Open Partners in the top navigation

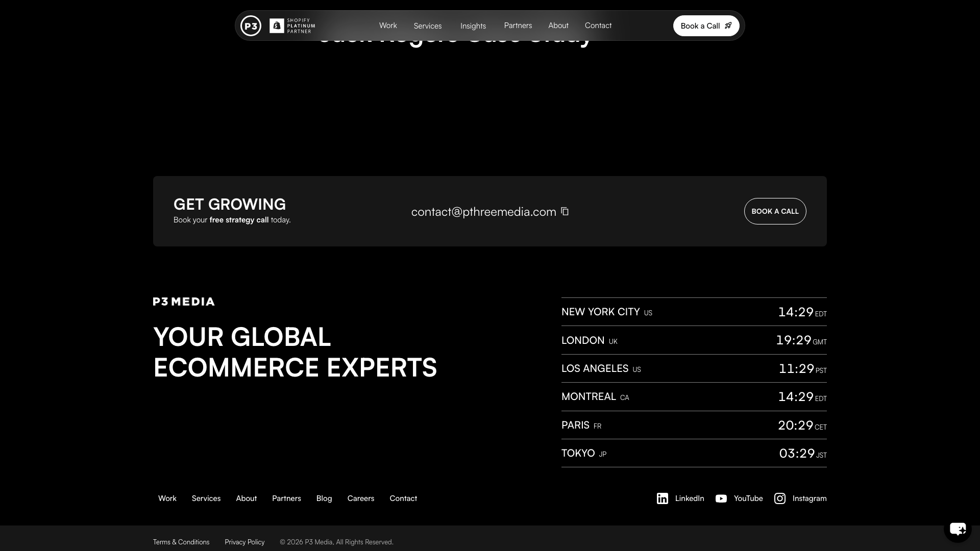518,26
